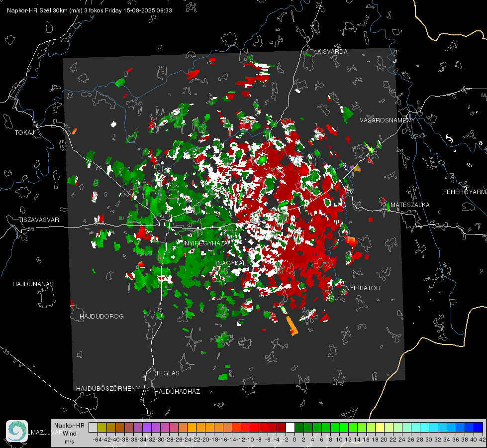
Task: Click the road number 35 marker at lower left
Action: pyautogui.click(x=6, y=352)
